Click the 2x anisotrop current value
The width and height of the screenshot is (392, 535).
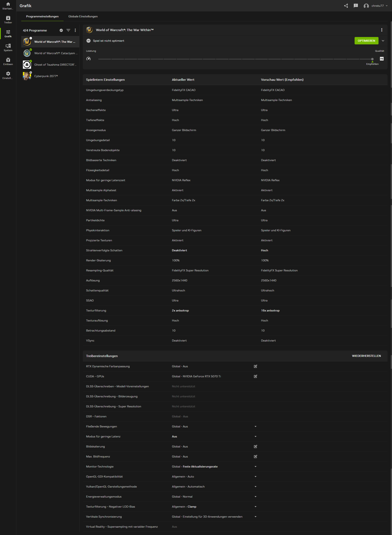point(180,311)
